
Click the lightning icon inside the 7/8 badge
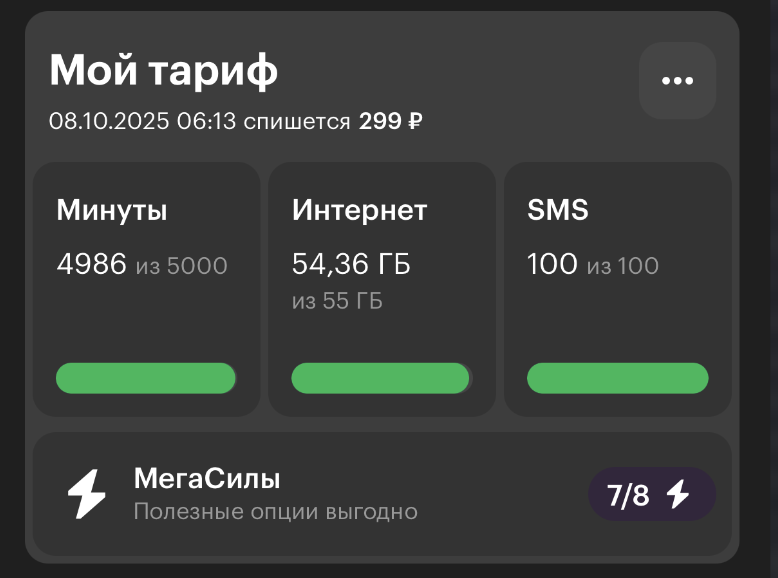(678, 494)
